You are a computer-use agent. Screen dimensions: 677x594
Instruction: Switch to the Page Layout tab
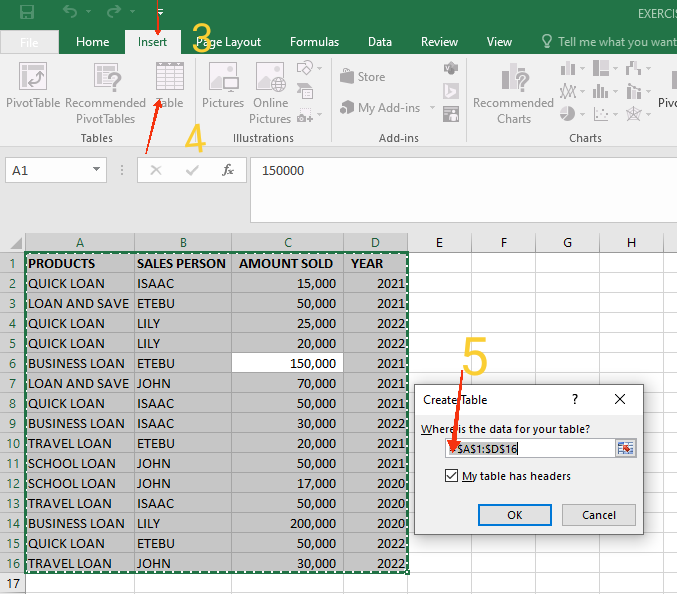point(228,42)
